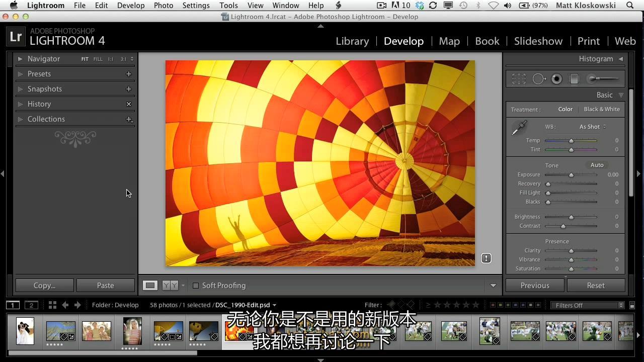Expand the Snapshots panel
644x362 pixels.
point(20,89)
